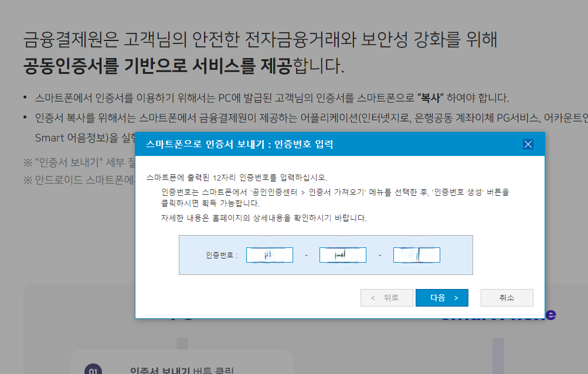588x374 pixels.
Task: Click the headline 금융결제원은 고객님의 안전한 전자금융거래와
Action: [260, 39]
